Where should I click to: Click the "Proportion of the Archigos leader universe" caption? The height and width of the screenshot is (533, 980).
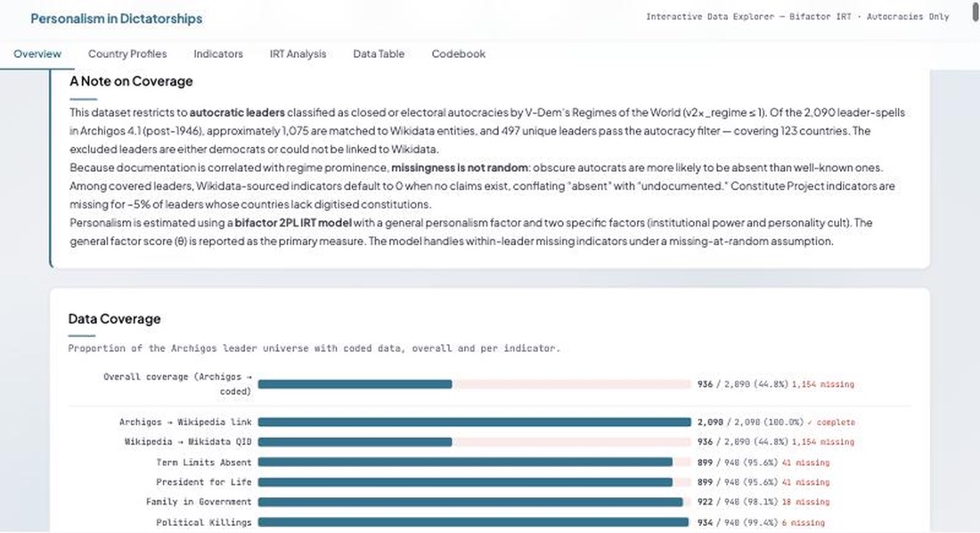click(314, 348)
